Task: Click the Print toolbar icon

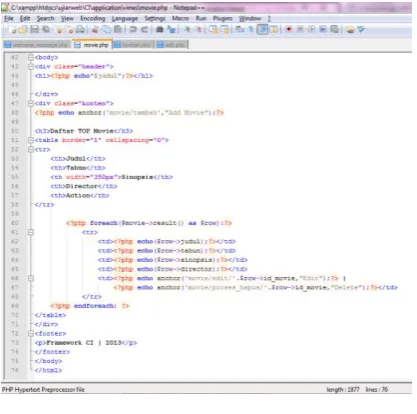Action: [80, 30]
